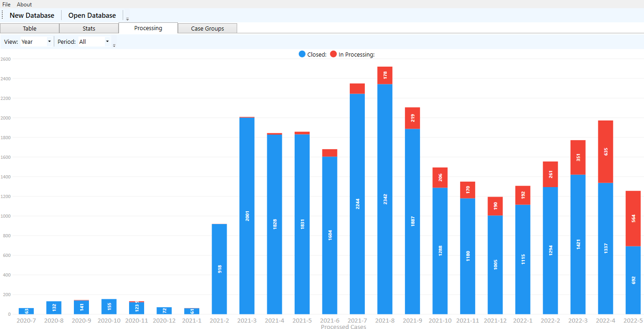
Task: Click the red 2021-11 segment labeled 170
Action: (467, 190)
